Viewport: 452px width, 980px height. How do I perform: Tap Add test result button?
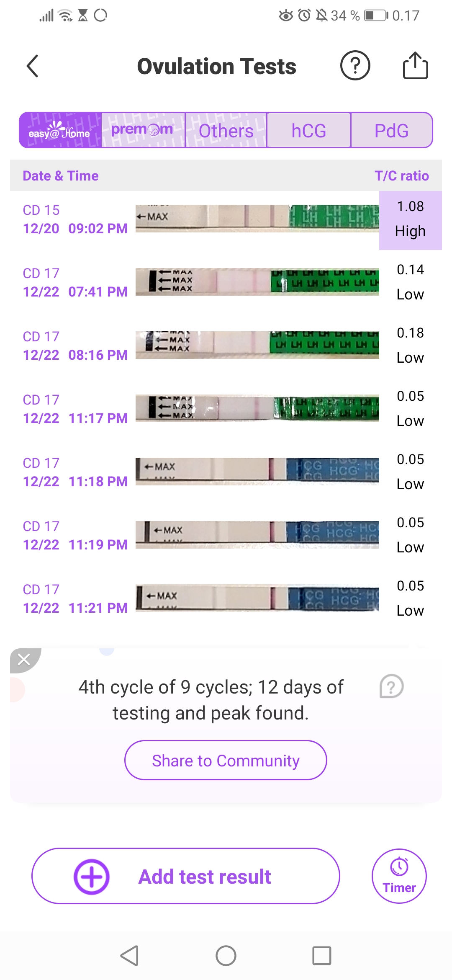click(x=185, y=876)
